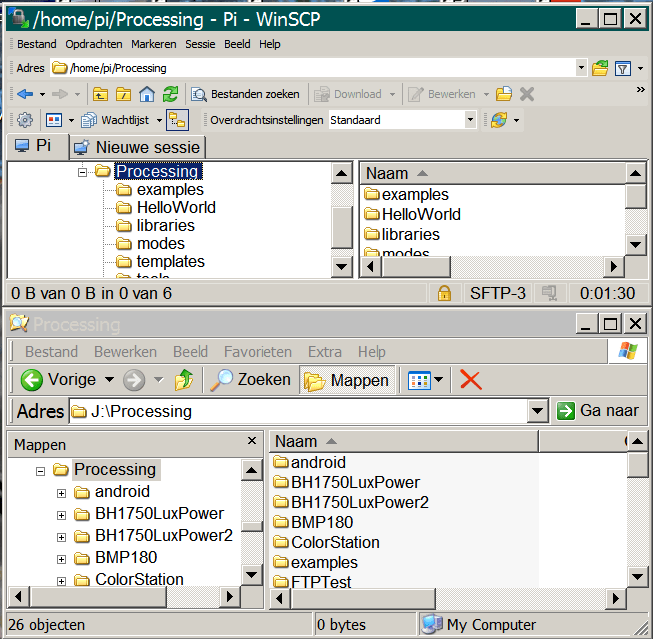Open the Nieuwe sessie tab
Screen dimensions: 653x639
[137, 147]
